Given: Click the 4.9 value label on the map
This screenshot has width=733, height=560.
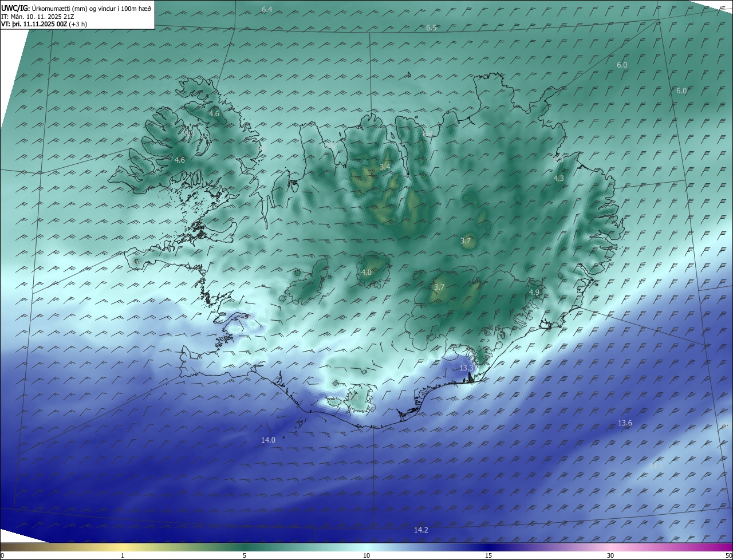Looking at the screenshot, I should [x=534, y=292].
